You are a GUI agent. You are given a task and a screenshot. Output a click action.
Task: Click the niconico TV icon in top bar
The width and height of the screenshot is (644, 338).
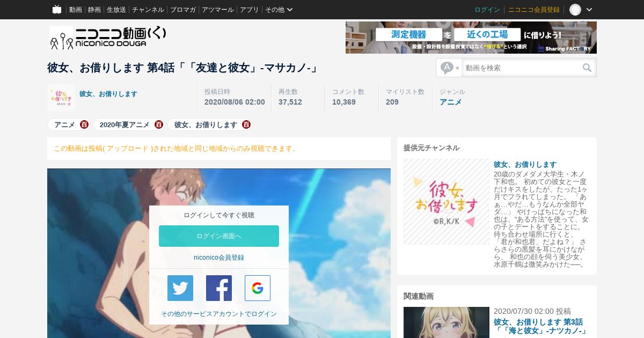[x=57, y=10]
